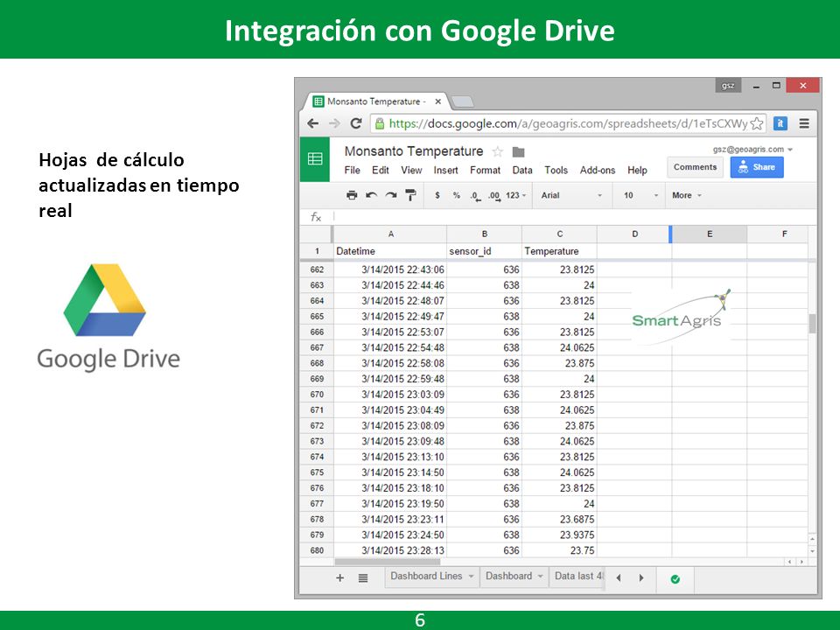Open the Tools menu

tap(556, 171)
